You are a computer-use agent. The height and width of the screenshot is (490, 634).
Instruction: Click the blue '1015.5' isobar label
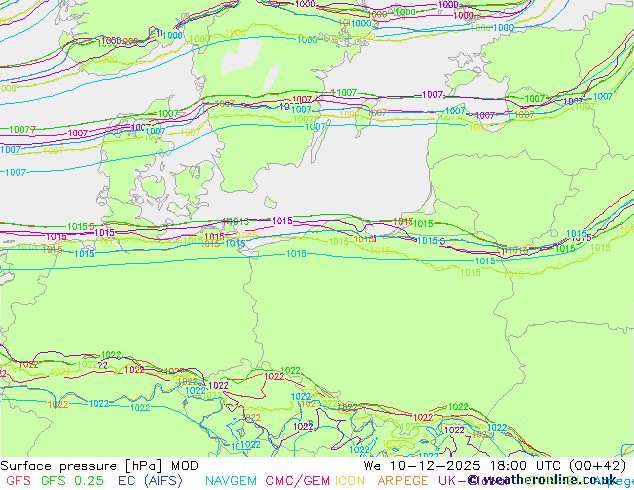click(431, 241)
